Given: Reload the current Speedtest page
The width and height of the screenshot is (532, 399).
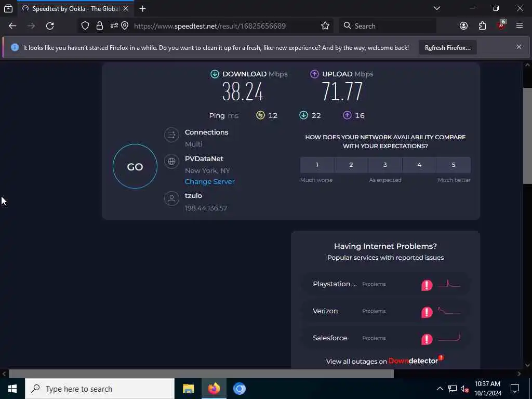Looking at the screenshot, I should [50, 26].
